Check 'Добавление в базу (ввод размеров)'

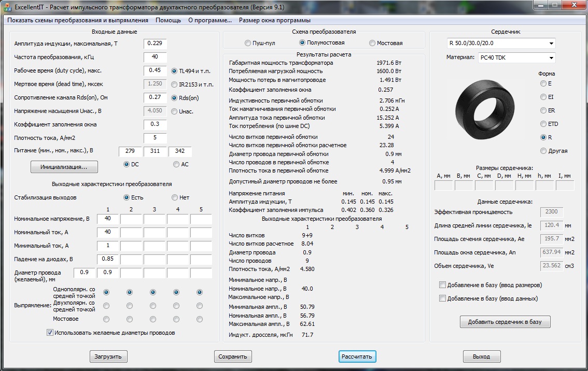pos(442,285)
